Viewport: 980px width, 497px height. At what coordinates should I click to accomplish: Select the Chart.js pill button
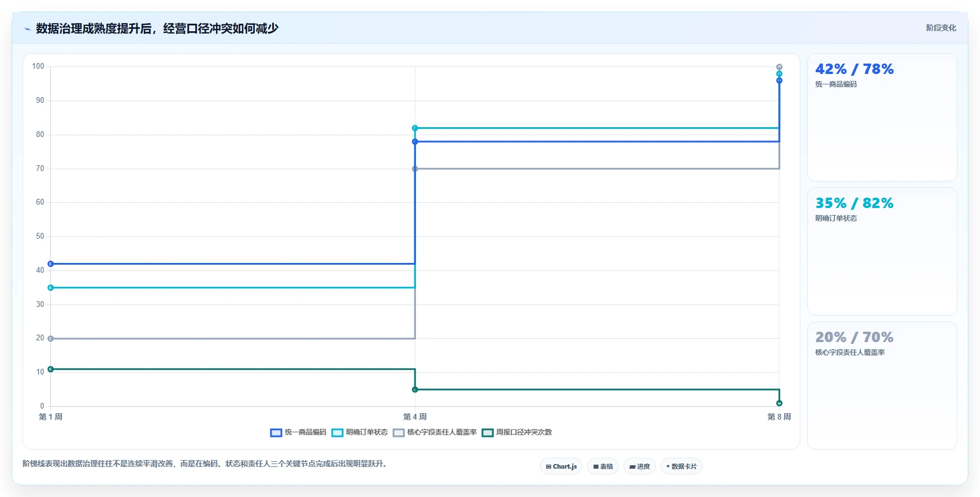coord(561,466)
